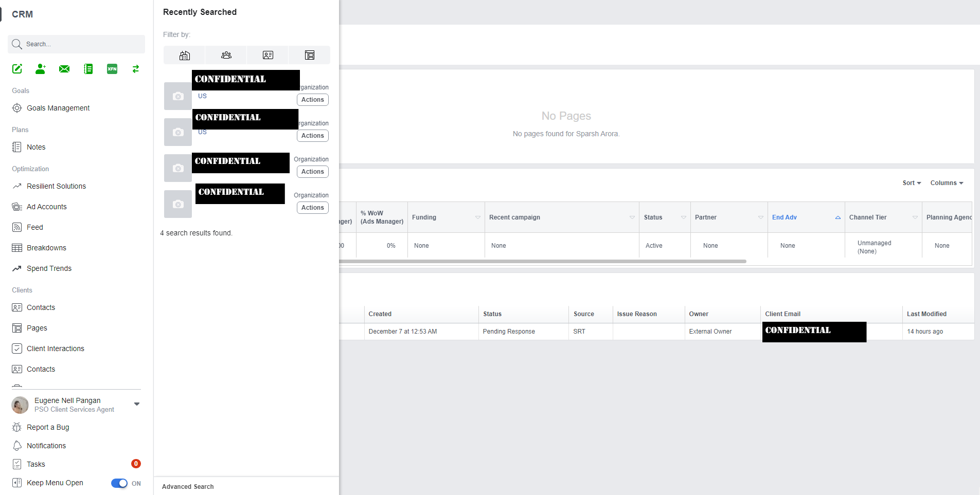980x495 pixels.
Task: Click the '14 hours ago' cell
Action: click(925, 332)
